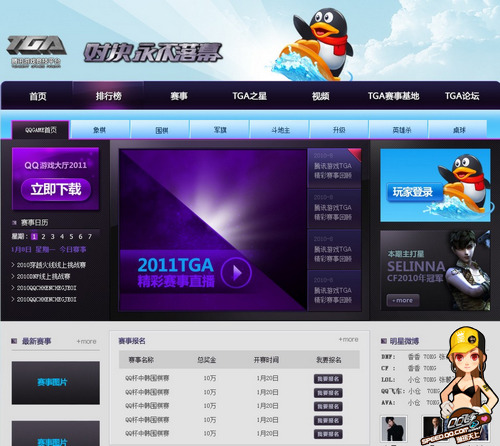Select weekday 4 in 赛事日历
Viewport: 500px width, 446px height.
pos(62,236)
